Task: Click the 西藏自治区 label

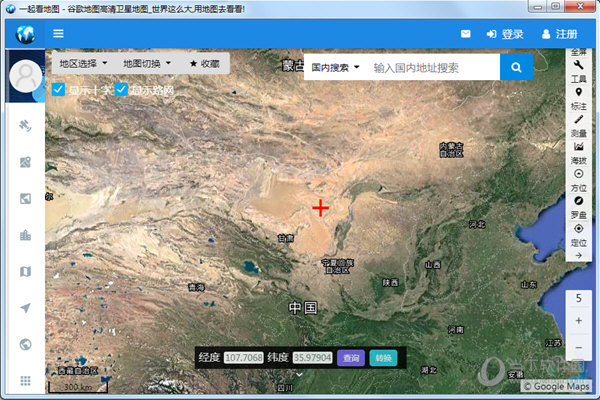Action: [78, 371]
